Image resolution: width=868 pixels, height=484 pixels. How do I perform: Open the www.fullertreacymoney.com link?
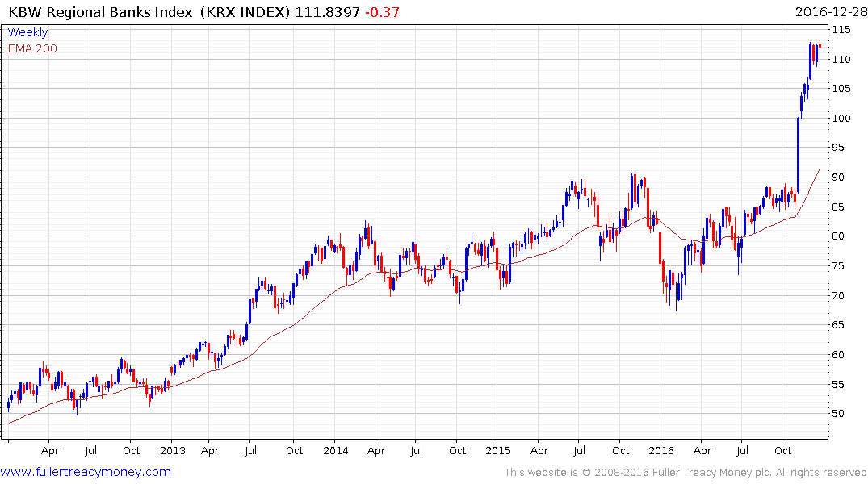point(86,472)
